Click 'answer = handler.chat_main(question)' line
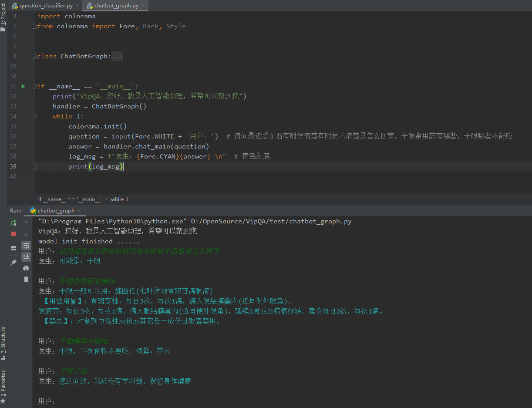 (x=139, y=146)
